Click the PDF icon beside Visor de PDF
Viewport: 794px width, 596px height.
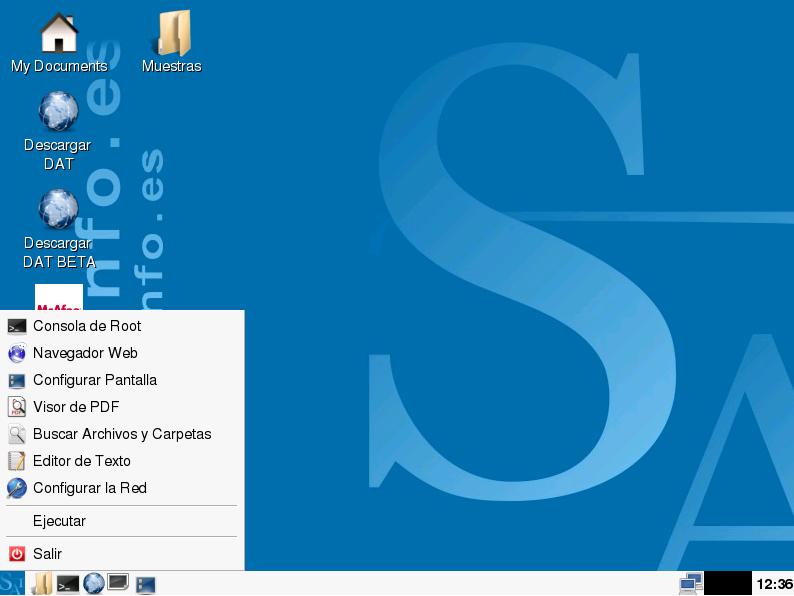17,407
